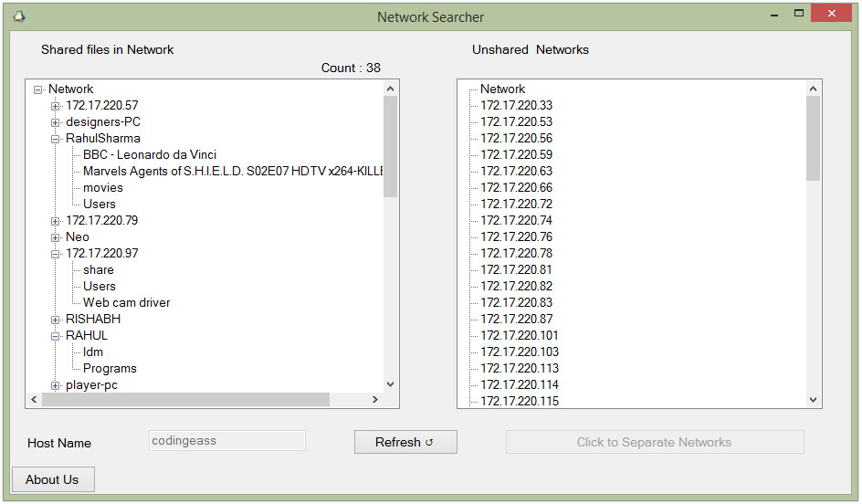Viewport: 862px width, 504px height.
Task: Expand the RISHABH node
Action: [55, 320]
